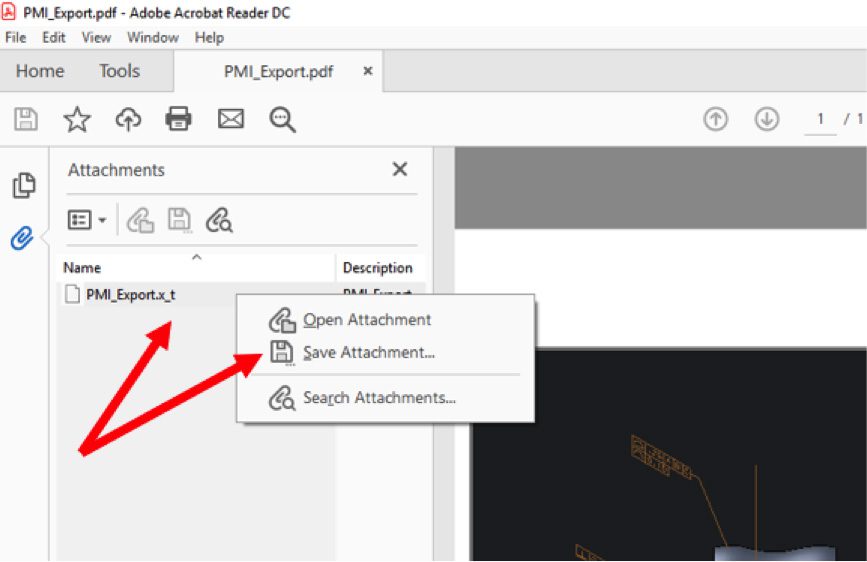
Task: Toggle the Attachments paperclip sidebar panel
Action: coord(22,238)
